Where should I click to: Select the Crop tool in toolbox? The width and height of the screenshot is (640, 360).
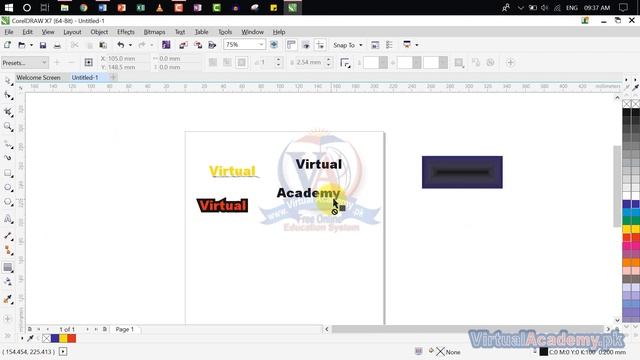tap(8, 111)
